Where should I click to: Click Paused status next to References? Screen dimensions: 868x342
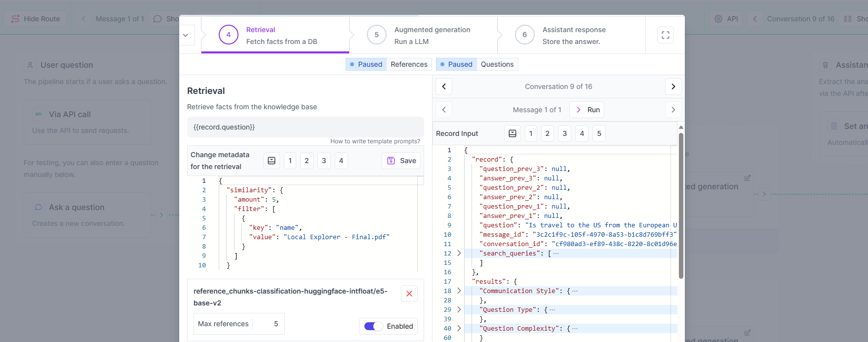pyautogui.click(x=366, y=64)
